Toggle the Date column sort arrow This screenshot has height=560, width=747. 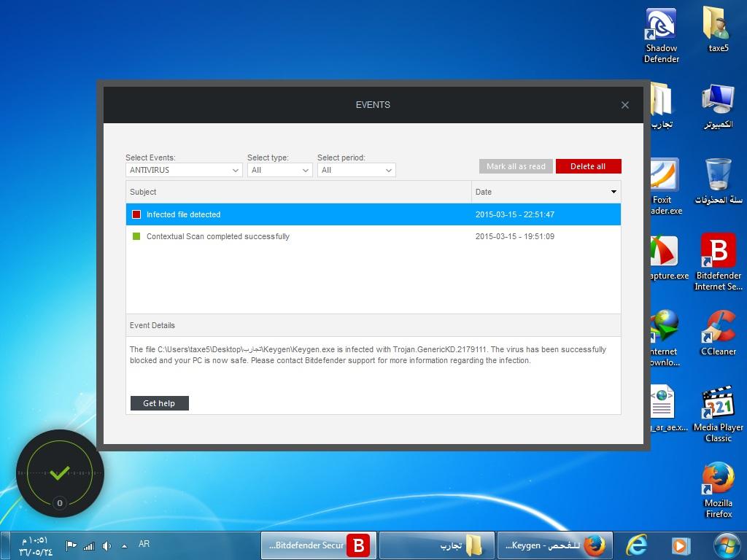click(614, 192)
